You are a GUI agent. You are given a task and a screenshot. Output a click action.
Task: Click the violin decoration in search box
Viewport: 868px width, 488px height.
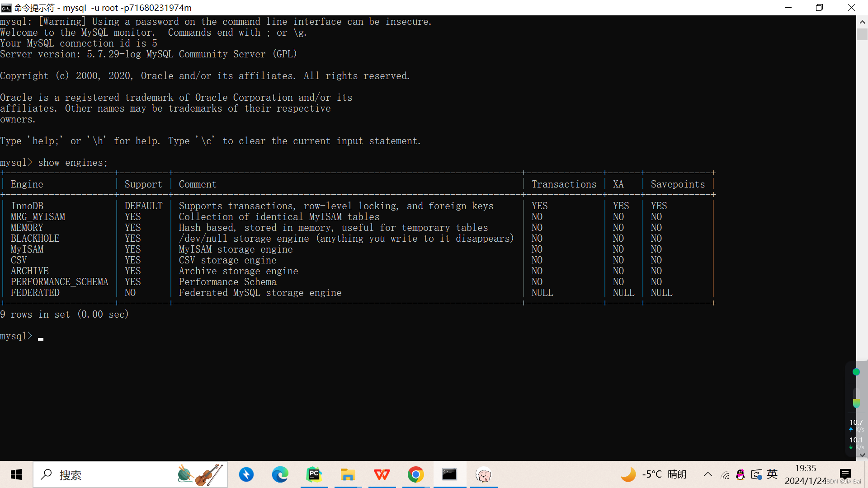(209, 475)
